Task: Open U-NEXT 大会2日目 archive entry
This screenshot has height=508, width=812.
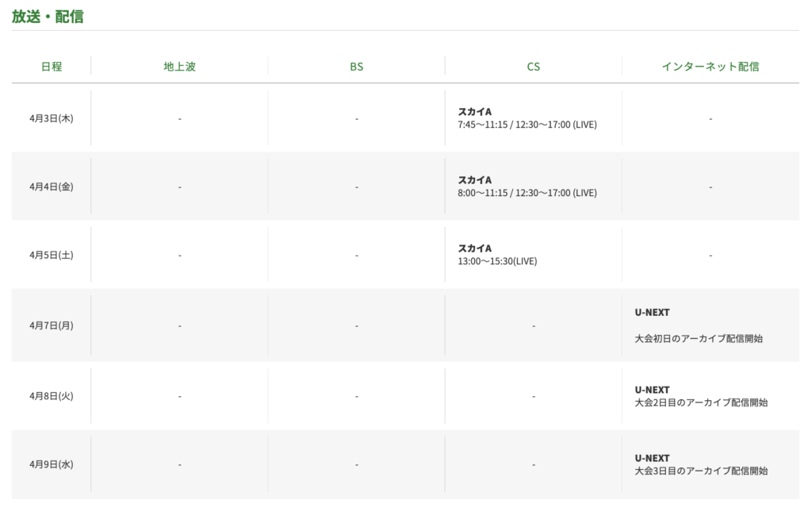Action: coord(701,402)
